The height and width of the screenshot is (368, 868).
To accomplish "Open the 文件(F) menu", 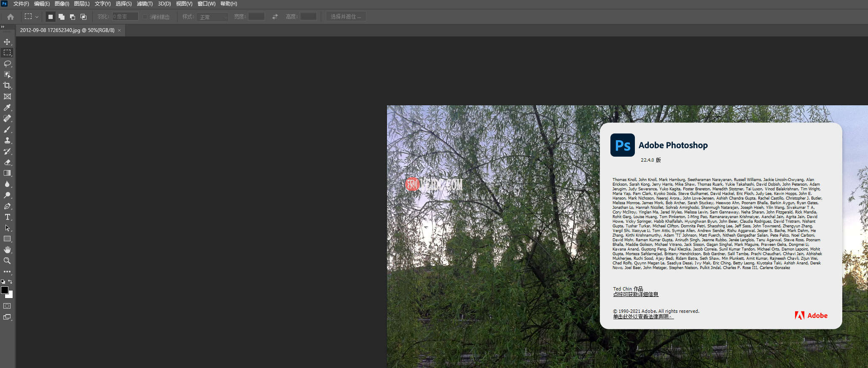I will (21, 4).
